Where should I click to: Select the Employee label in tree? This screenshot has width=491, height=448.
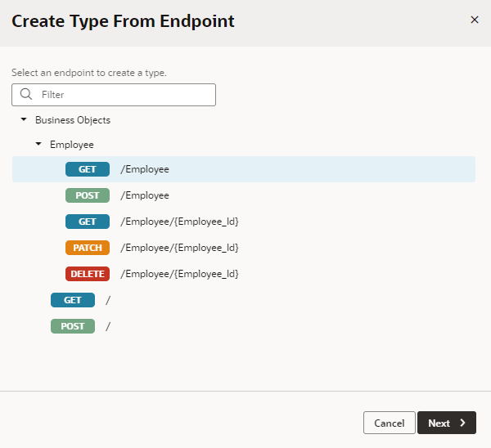[72, 145]
